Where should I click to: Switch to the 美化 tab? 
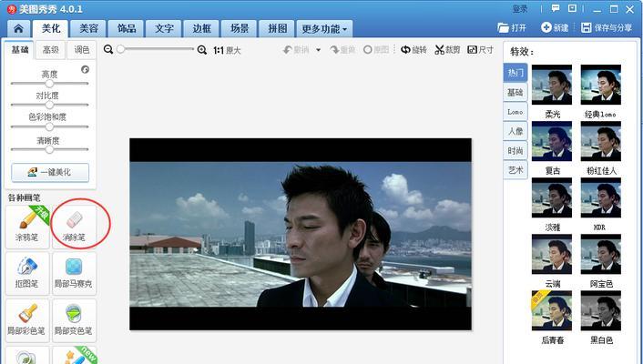coord(51,29)
